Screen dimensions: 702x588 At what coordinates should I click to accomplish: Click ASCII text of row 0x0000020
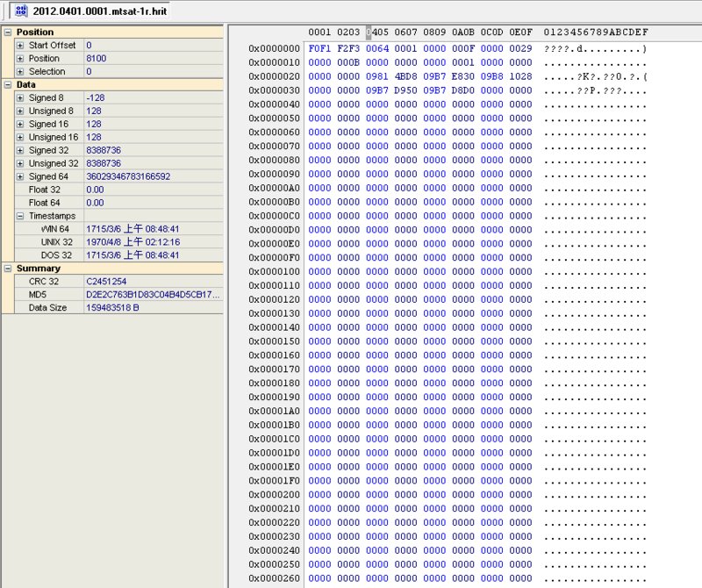click(x=596, y=76)
